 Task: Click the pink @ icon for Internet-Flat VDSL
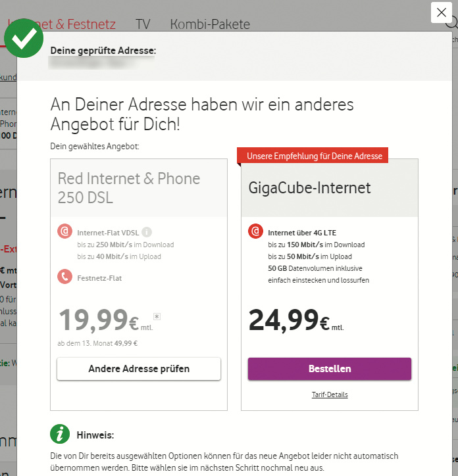click(x=64, y=232)
